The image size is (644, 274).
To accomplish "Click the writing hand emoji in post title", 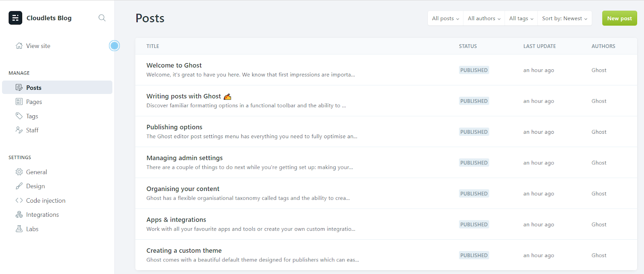I will [x=227, y=96].
